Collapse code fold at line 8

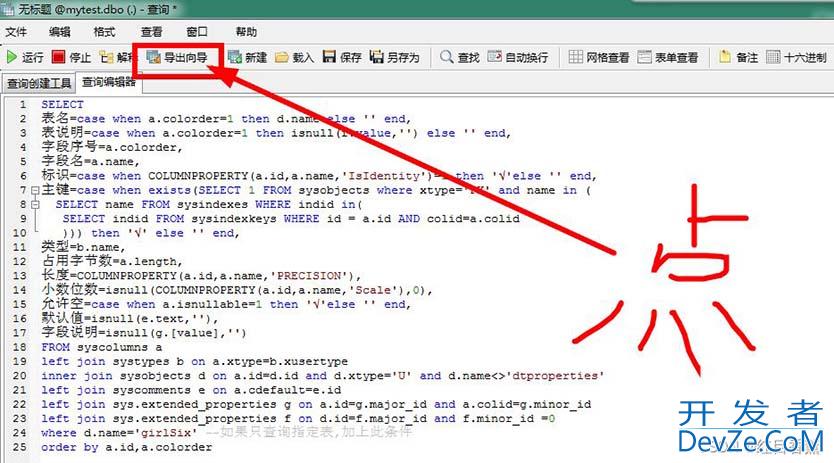[x=35, y=204]
